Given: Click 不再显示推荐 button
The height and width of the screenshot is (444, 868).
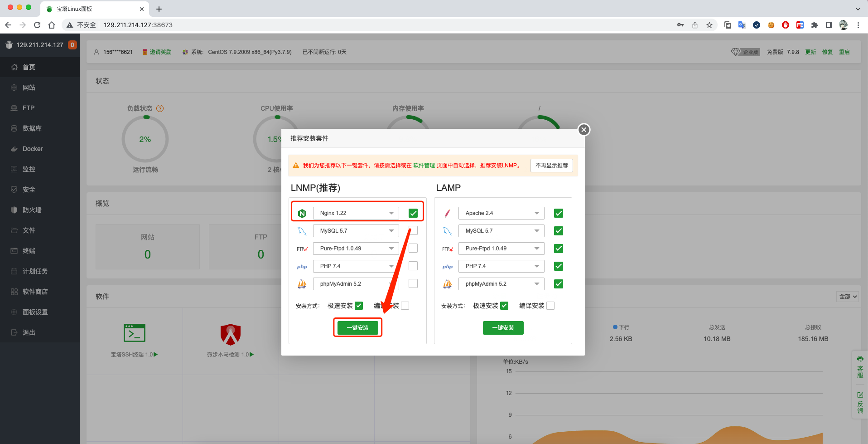Looking at the screenshot, I should 552,166.
